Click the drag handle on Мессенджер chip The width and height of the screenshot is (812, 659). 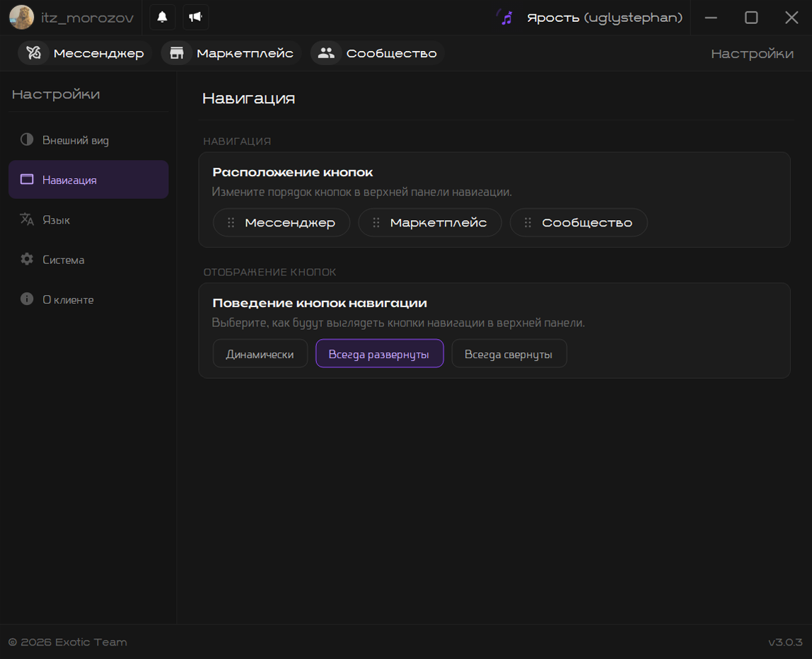coord(231,223)
